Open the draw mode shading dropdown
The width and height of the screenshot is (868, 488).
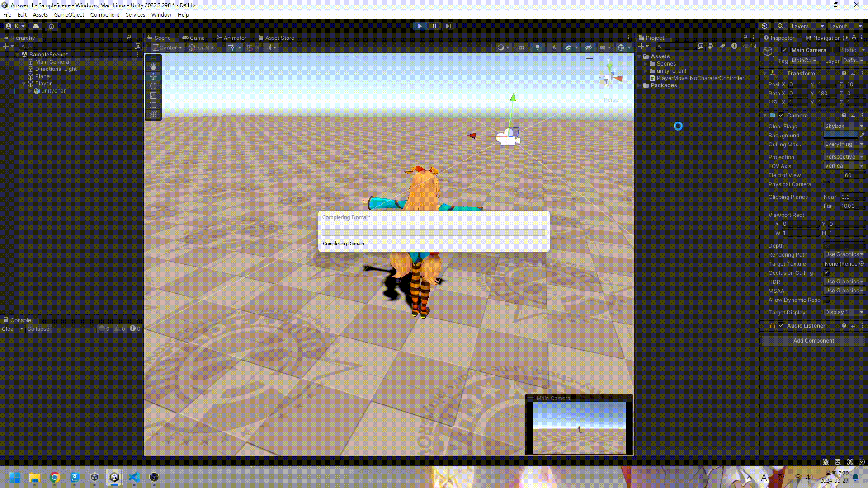(x=503, y=47)
